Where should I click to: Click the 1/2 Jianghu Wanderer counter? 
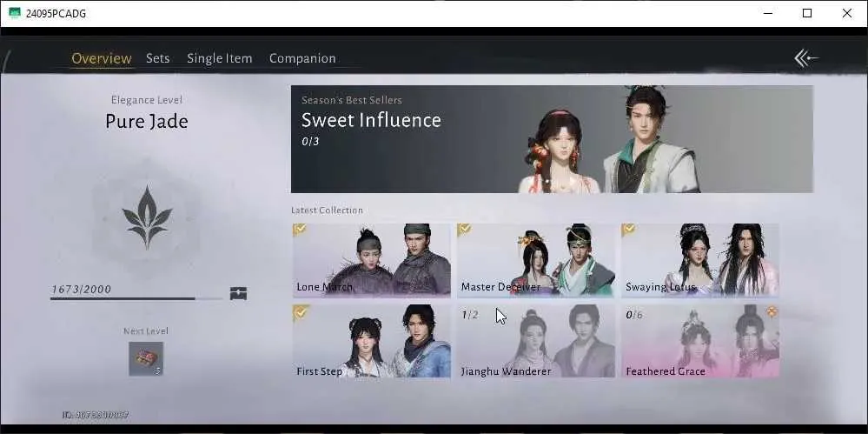[469, 315]
